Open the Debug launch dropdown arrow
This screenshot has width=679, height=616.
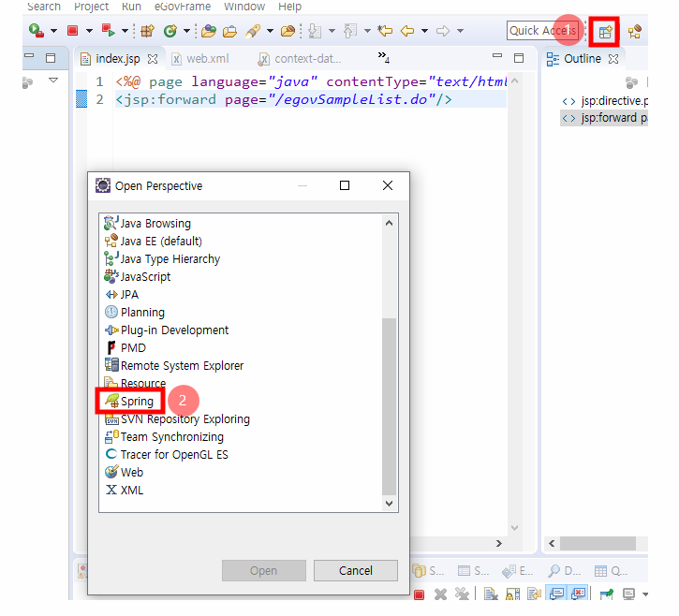coord(53,31)
